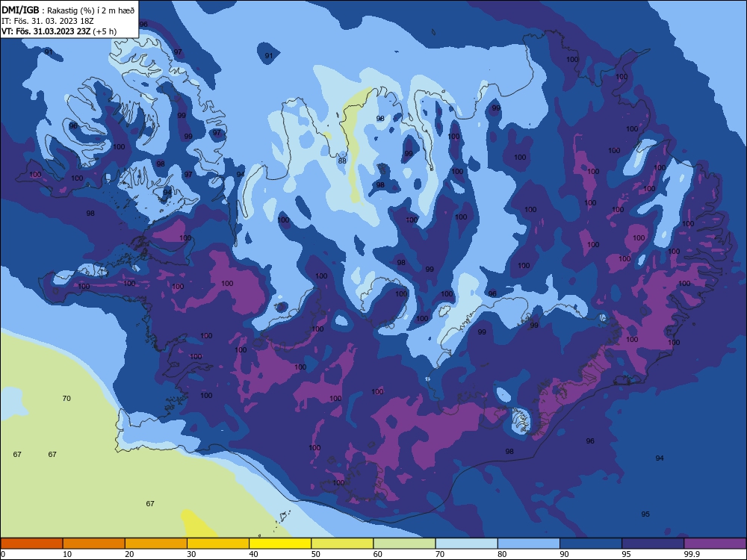The width and height of the screenshot is (747, 560).
Task: Click the '10' legend scale label
Action: pos(67,554)
